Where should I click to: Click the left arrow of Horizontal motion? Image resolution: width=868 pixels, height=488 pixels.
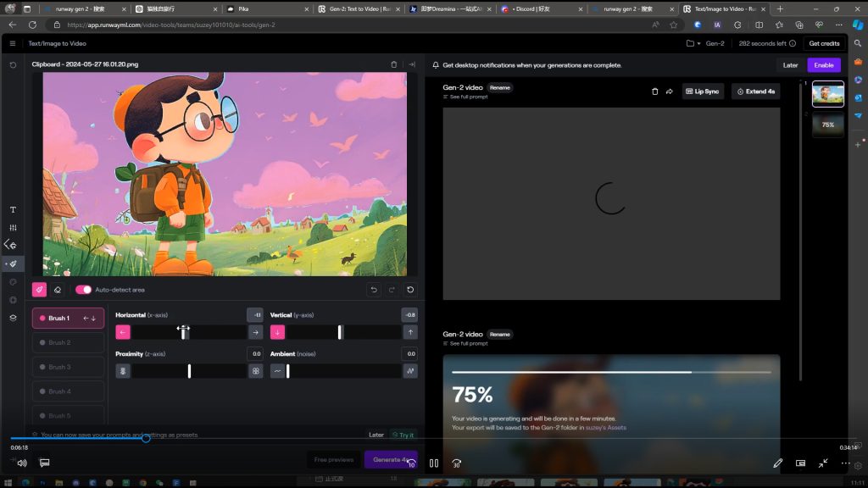(123, 332)
